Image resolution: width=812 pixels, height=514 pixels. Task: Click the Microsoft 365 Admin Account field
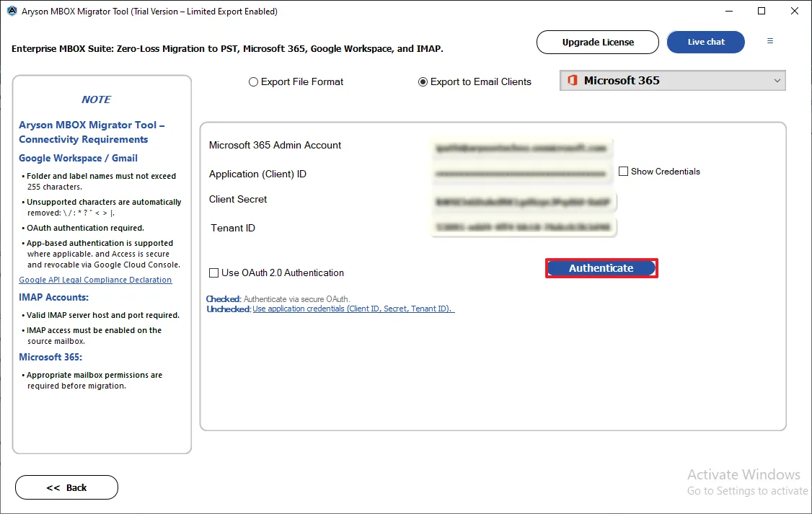521,148
